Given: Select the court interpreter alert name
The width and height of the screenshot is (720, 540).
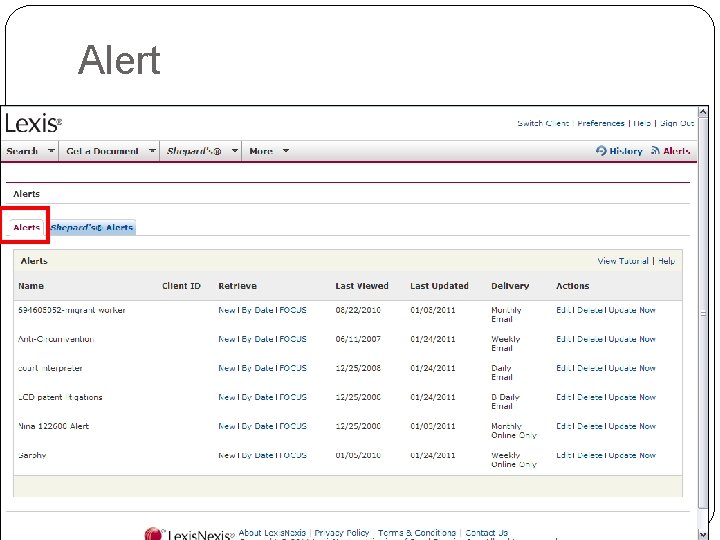Looking at the screenshot, I should pyautogui.click(x=50, y=368).
